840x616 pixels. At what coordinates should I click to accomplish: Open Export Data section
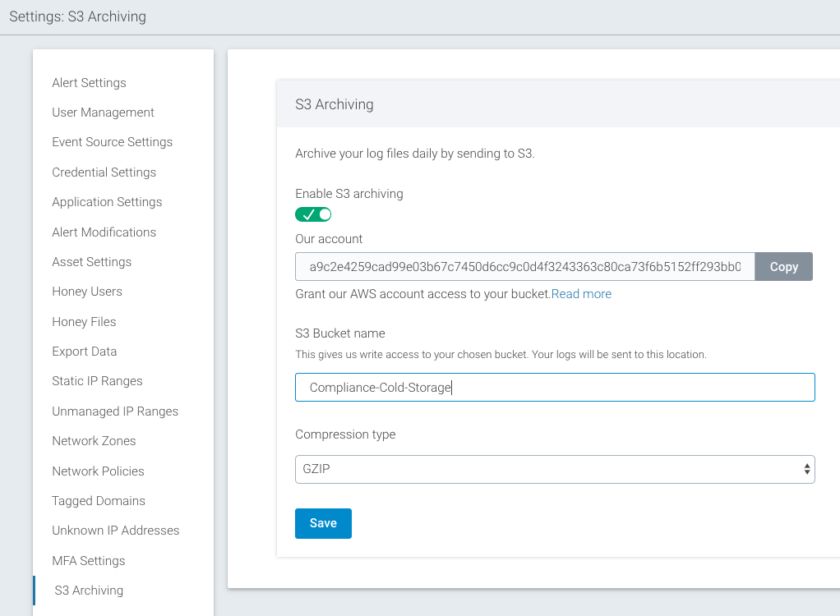(84, 352)
